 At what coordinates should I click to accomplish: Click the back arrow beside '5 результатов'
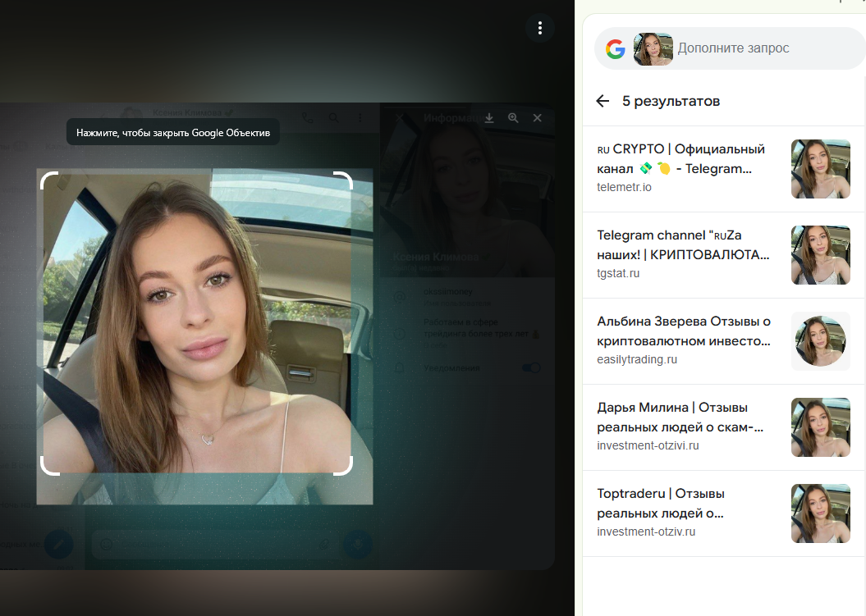pos(603,101)
